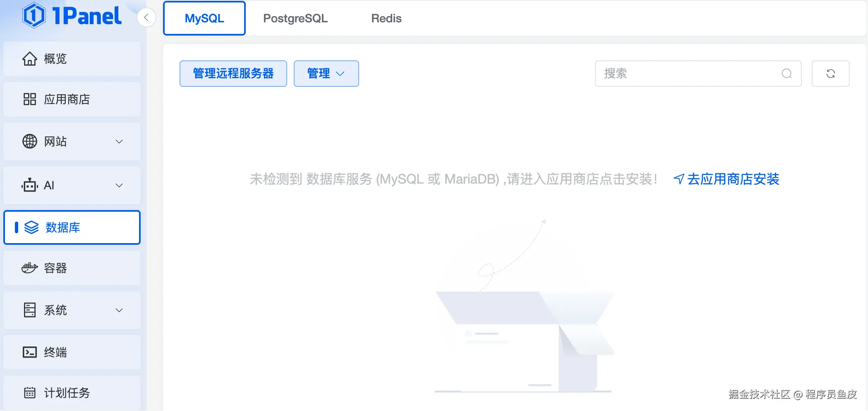Expand the 网站 submenu chevron
This screenshot has width=868, height=411.
pyautogui.click(x=119, y=141)
